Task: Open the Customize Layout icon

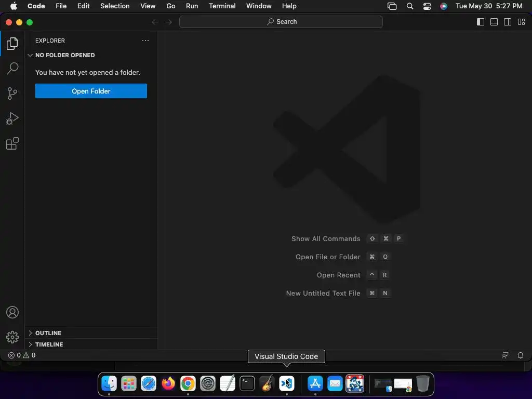Action: click(521, 22)
